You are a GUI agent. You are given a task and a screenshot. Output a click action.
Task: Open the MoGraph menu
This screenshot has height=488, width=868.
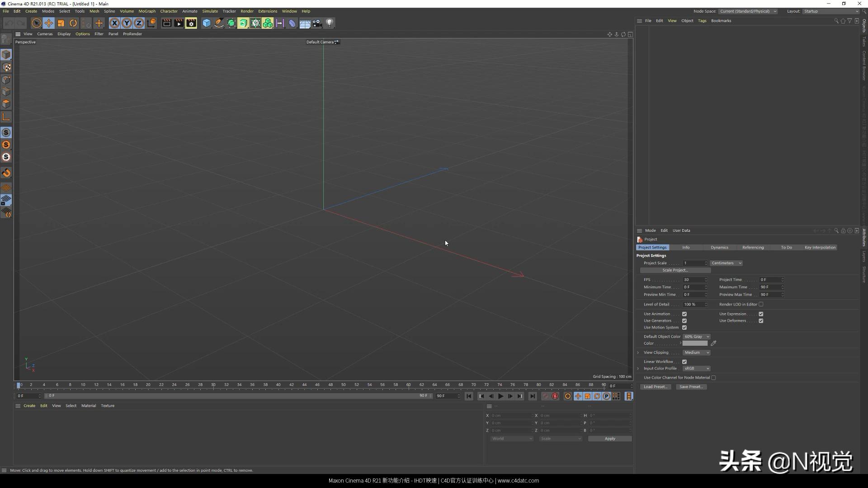(x=146, y=11)
